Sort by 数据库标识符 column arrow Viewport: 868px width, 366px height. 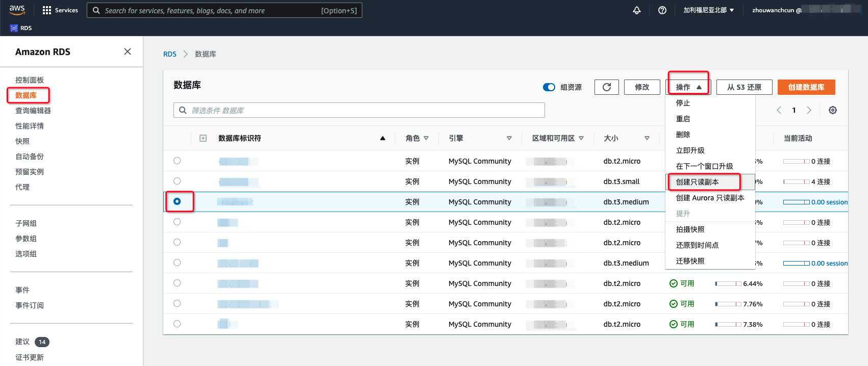(x=383, y=138)
